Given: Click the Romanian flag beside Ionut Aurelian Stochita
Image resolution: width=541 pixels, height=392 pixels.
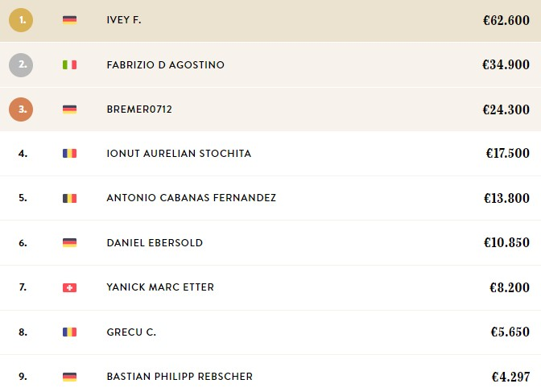Looking at the screenshot, I should tap(69, 154).
